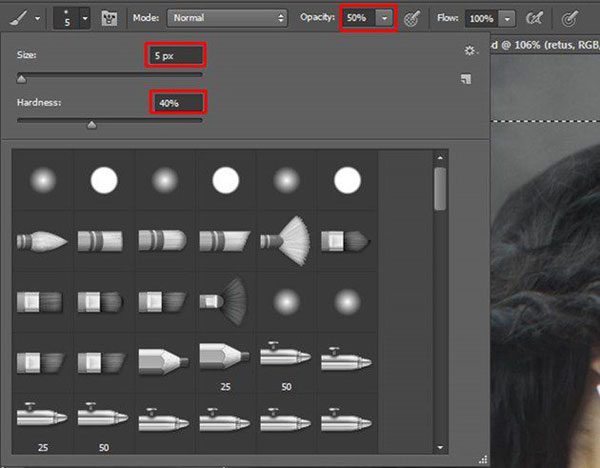Screen dimensions: 600x468
Task: Pick the first pencil tip preset
Action: 165,357
